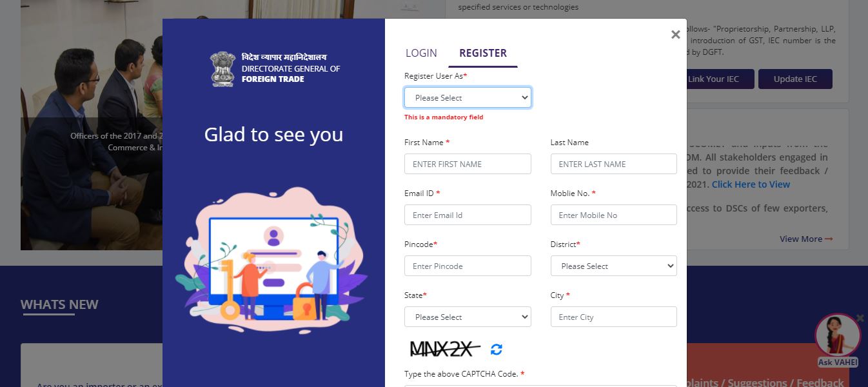Click the Update IEC button

point(795,79)
